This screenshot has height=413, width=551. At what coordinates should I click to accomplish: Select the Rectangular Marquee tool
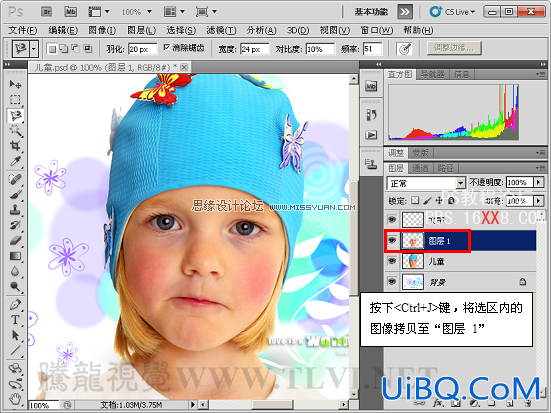[15, 100]
